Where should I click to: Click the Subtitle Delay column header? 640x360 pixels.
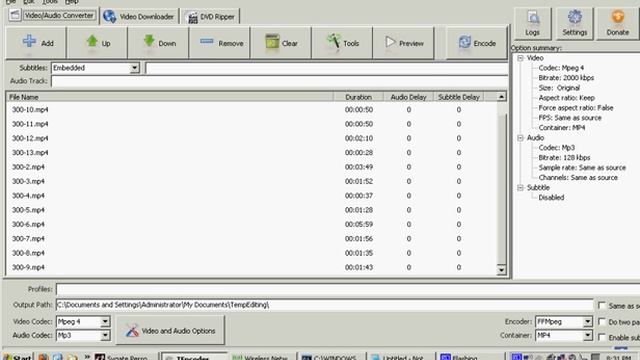[458, 97]
